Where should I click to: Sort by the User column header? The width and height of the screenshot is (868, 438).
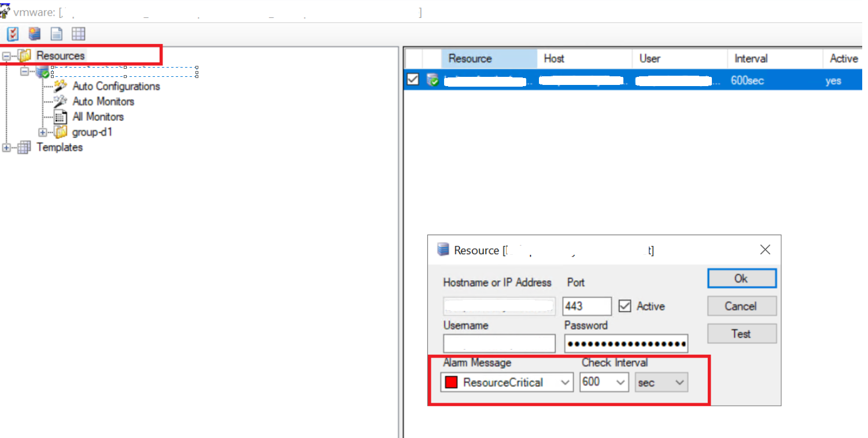tap(681, 58)
